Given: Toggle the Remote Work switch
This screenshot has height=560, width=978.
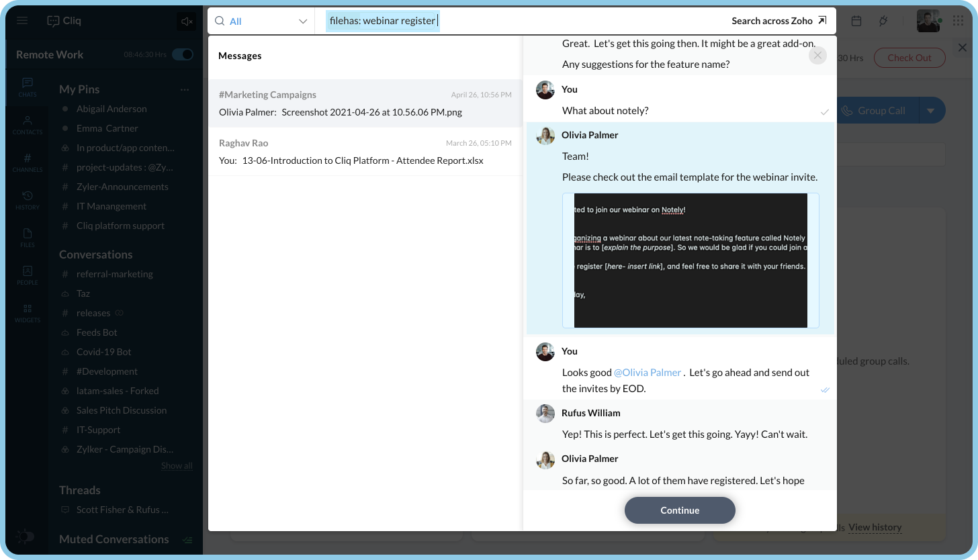Looking at the screenshot, I should click(182, 54).
